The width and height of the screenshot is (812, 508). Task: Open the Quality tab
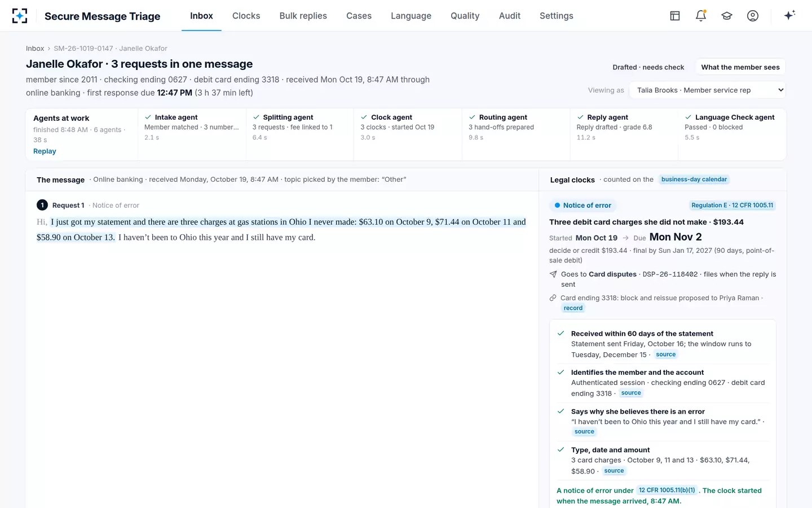(465, 16)
